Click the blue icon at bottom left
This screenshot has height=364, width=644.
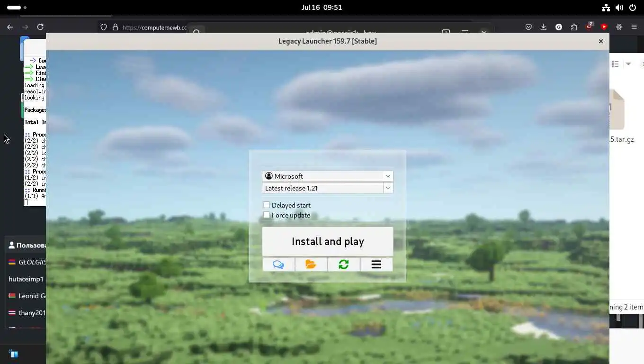(x=13, y=354)
